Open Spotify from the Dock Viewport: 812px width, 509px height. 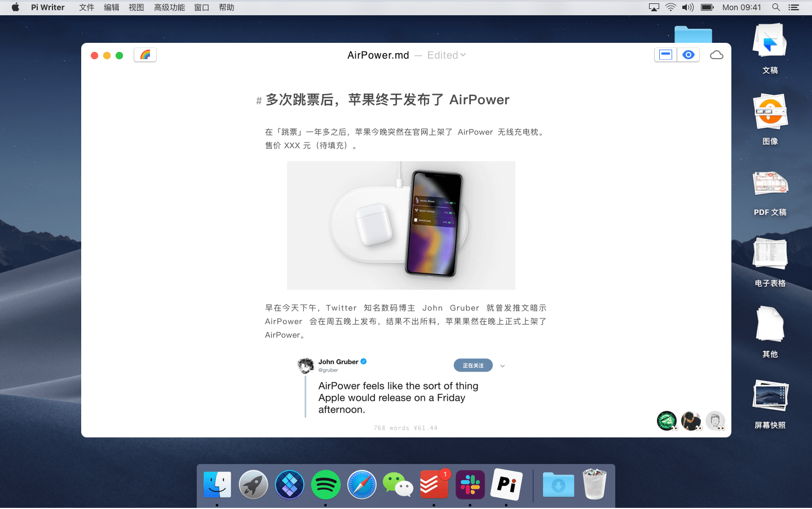[x=325, y=484]
